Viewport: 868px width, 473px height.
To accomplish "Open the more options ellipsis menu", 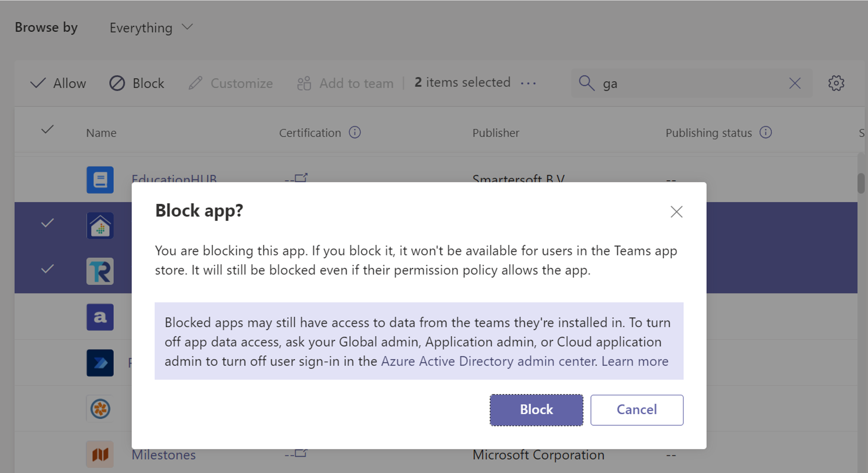I will pyautogui.click(x=528, y=83).
